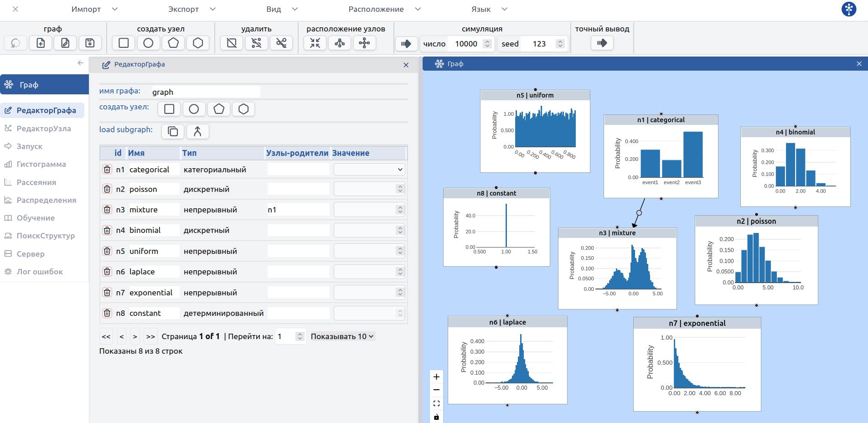Viewport: 868px width, 423px height.
Task: Switch to the Гистограмма sidebar tab
Action: (x=41, y=164)
